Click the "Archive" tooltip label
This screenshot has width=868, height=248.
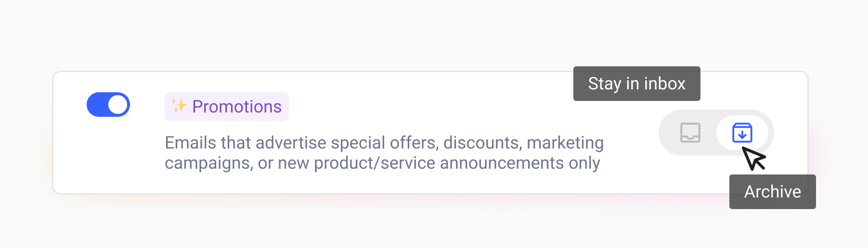pos(772,192)
